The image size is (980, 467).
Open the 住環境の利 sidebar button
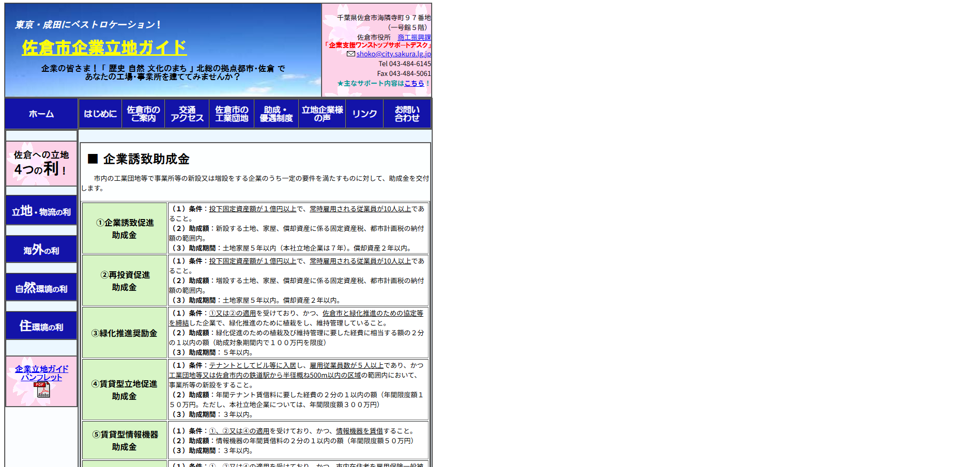click(41, 325)
